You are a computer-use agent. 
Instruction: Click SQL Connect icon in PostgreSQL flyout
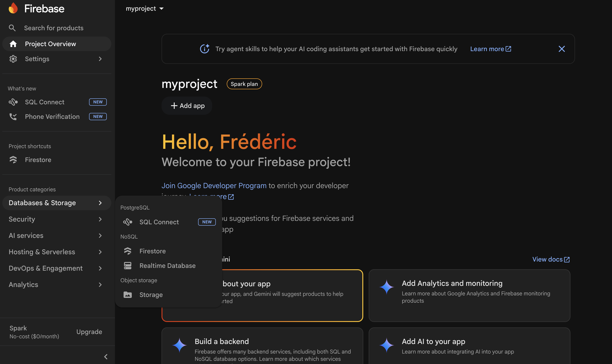click(127, 222)
